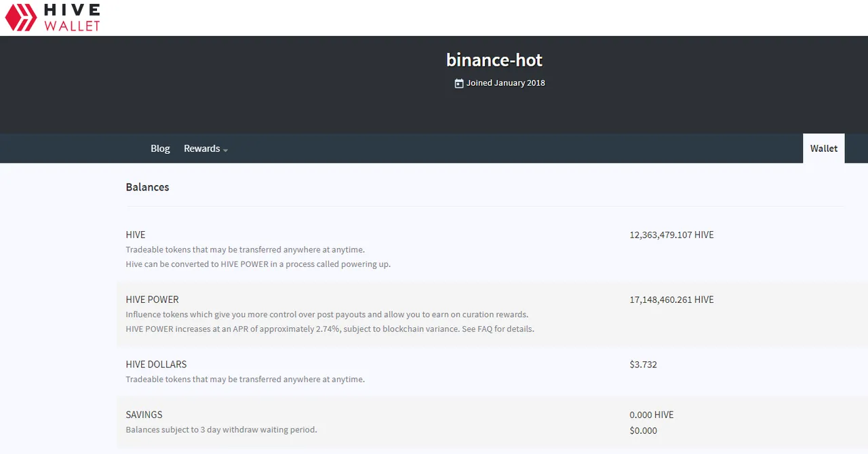The height and width of the screenshot is (454, 868).
Task: Click the 0.000 HIVE savings balance
Action: tap(652, 415)
